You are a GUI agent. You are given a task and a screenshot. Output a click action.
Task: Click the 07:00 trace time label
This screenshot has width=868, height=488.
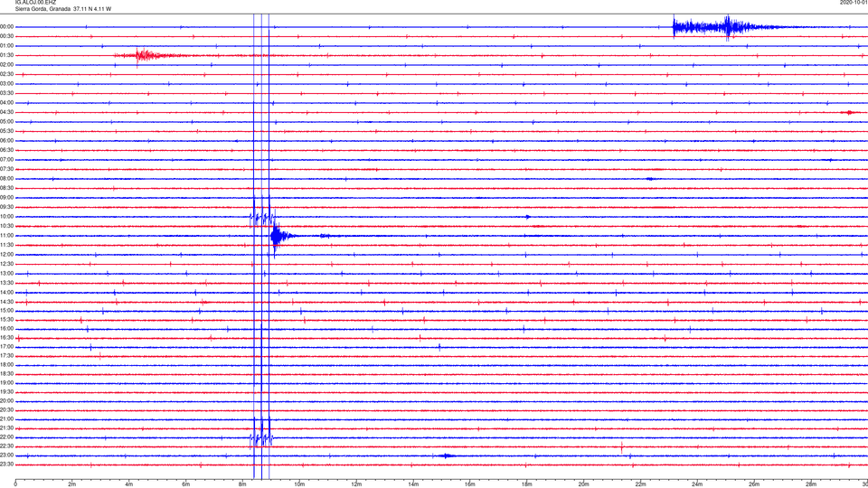coord(7,159)
